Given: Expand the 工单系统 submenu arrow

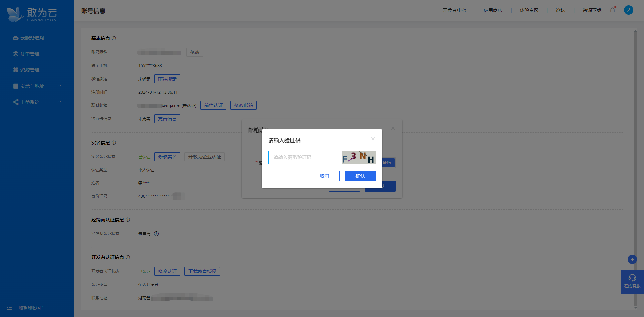Looking at the screenshot, I should pos(60,102).
